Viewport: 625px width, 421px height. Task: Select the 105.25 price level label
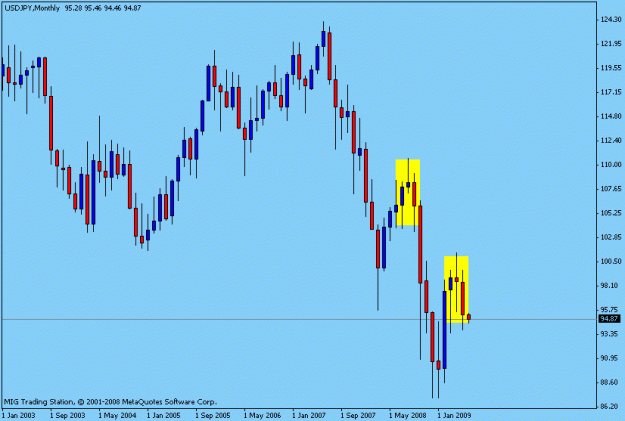point(611,213)
